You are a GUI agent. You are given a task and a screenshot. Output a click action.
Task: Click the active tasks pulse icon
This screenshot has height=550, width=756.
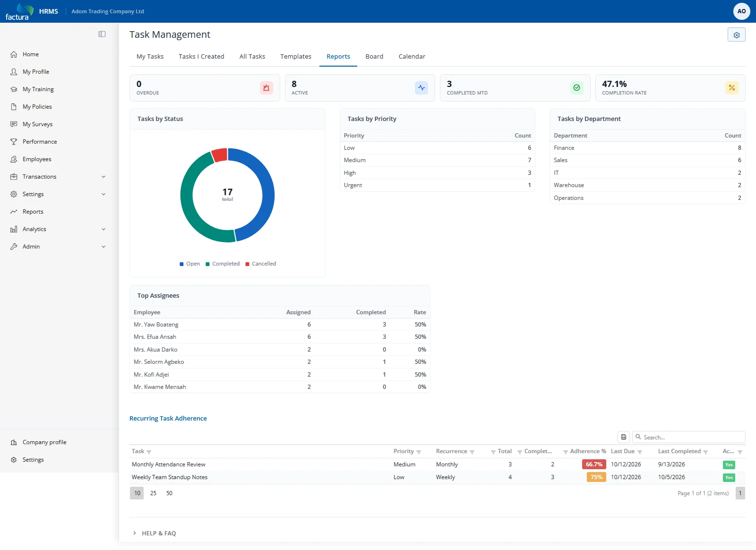421,88
